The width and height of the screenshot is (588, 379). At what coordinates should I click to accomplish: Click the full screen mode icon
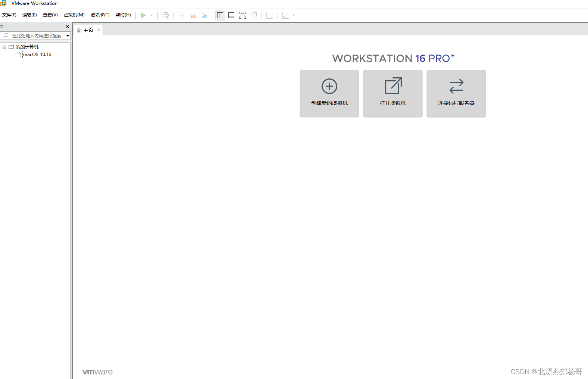(x=243, y=15)
